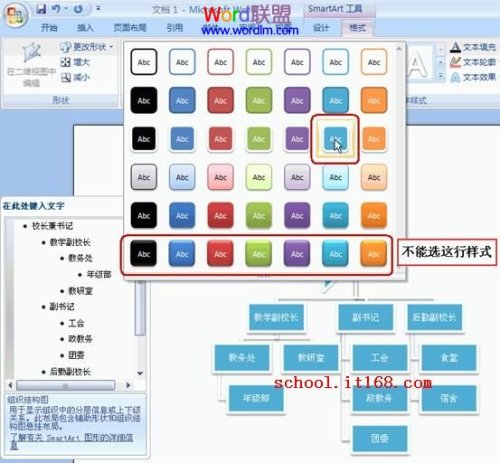This screenshot has height=463, width=500.
Task: Select light gray gradient Abc style
Action: pos(144,177)
